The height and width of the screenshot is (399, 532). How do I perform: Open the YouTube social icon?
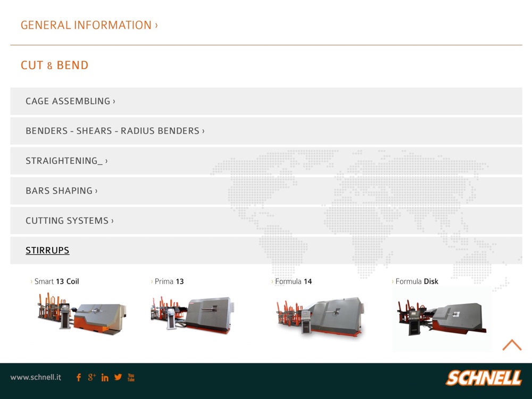(131, 377)
